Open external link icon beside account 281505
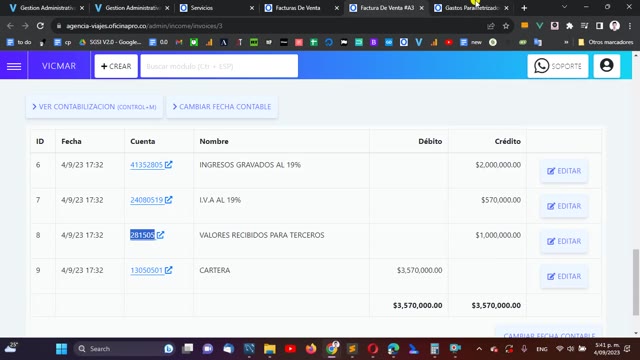This screenshot has width=640, height=360. [x=160, y=235]
